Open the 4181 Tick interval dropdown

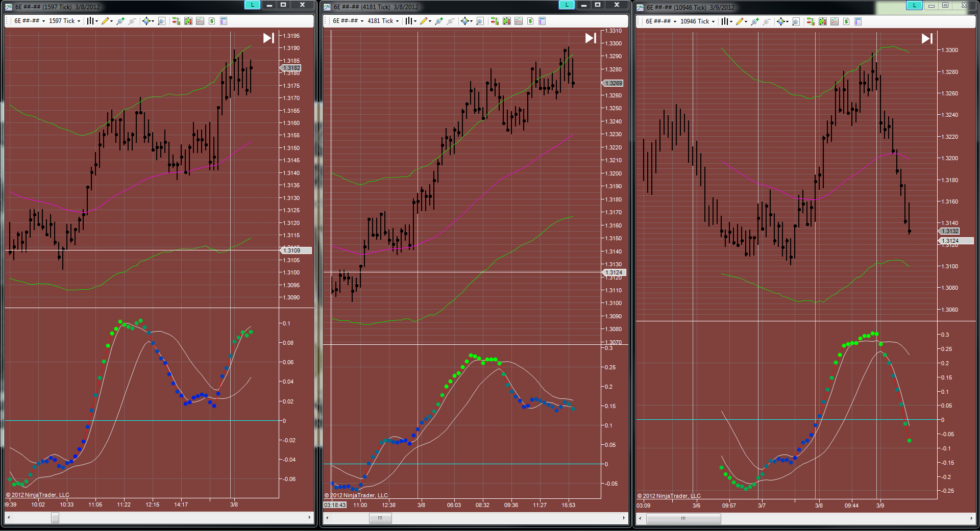(x=383, y=21)
